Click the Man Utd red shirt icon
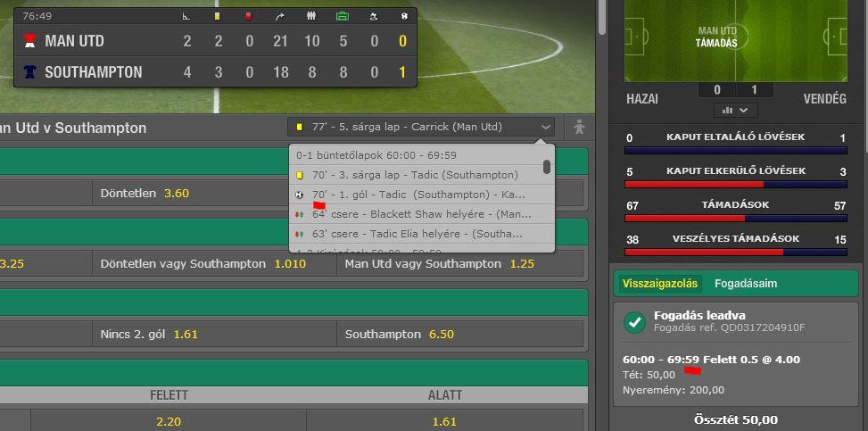 (30, 40)
